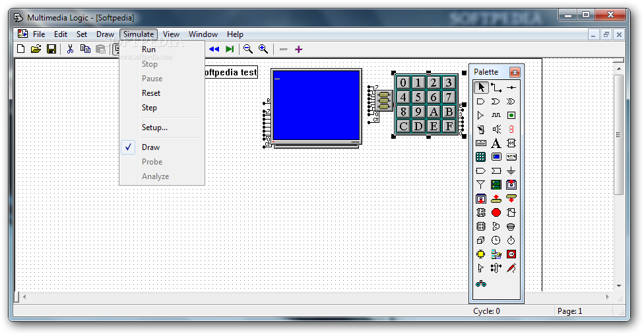Click the vertical scrollbar down arrow
Screen dimensions: 644x335
point(619,285)
